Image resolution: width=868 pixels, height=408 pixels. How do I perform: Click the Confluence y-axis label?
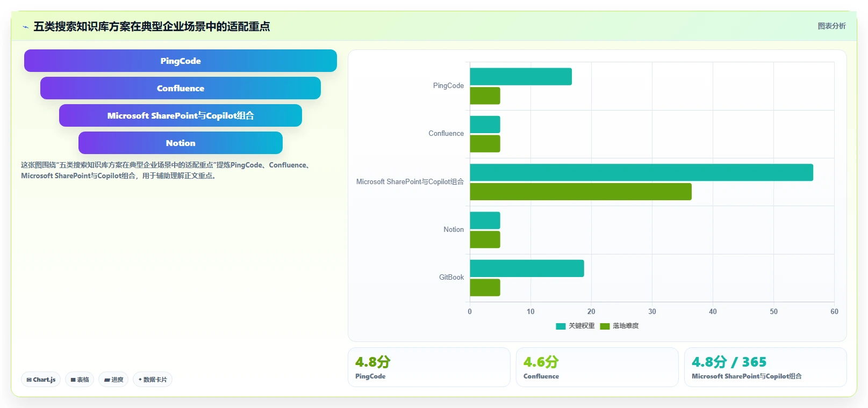point(446,134)
